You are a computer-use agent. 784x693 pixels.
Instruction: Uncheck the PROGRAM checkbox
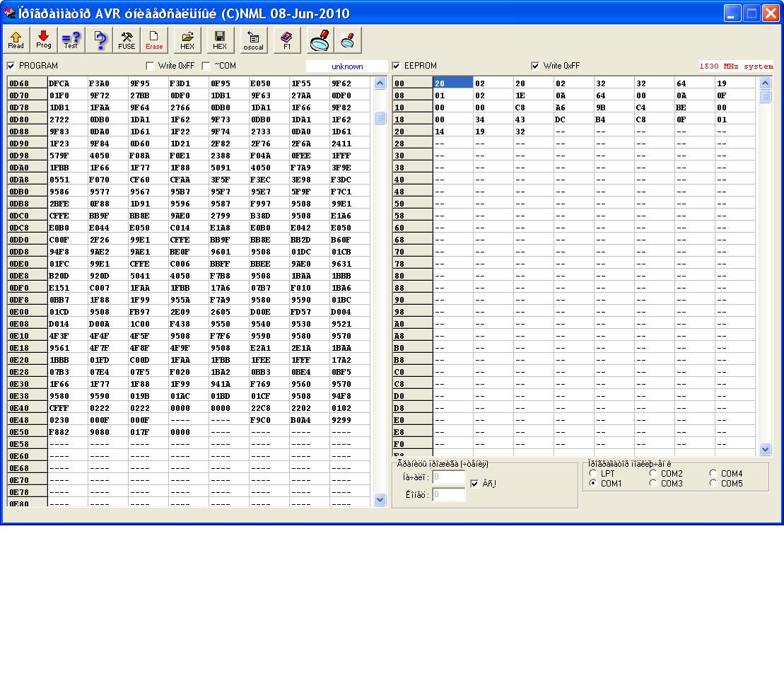pyautogui.click(x=11, y=66)
